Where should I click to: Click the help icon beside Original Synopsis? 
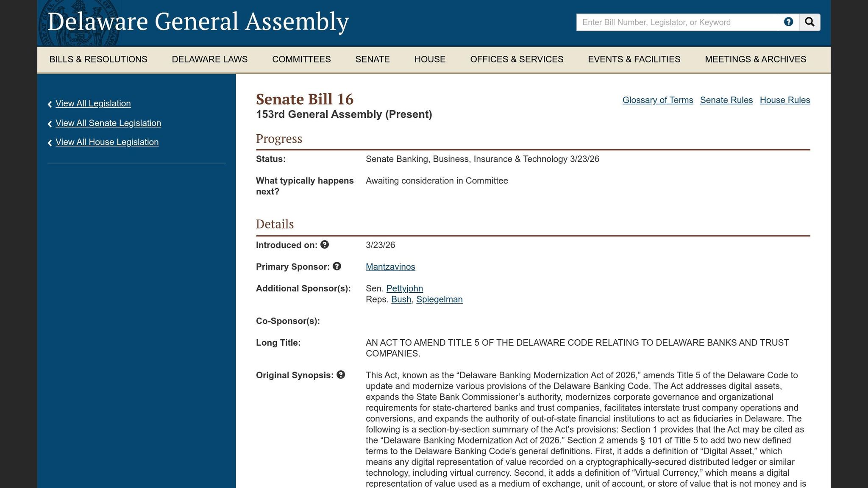pos(342,375)
